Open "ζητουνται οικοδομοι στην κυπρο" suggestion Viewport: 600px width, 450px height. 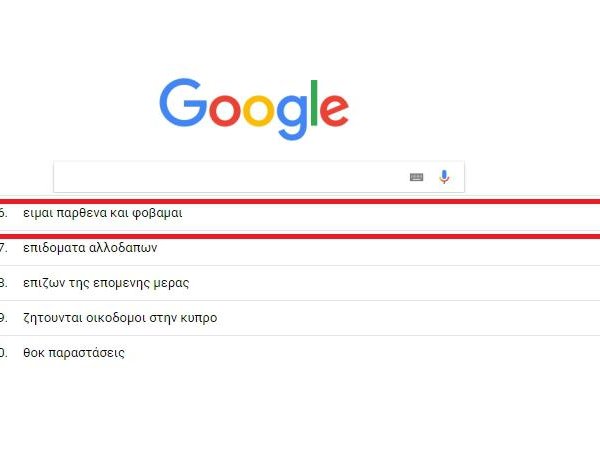pyautogui.click(x=120, y=318)
